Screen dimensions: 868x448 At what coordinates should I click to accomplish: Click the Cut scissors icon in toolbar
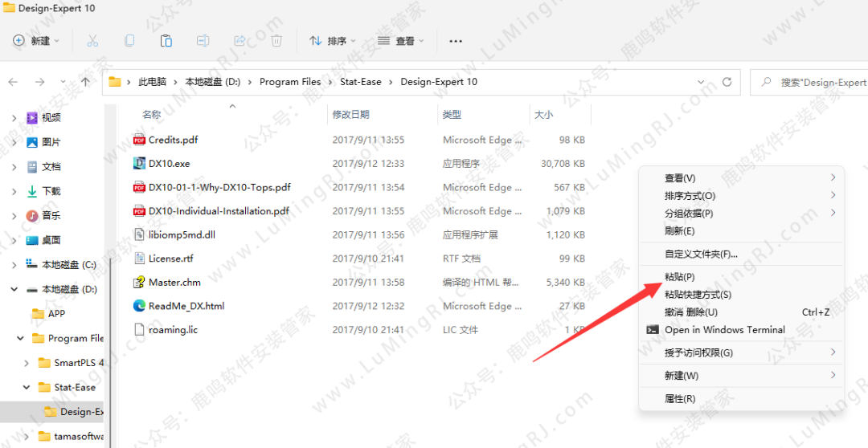(92, 41)
